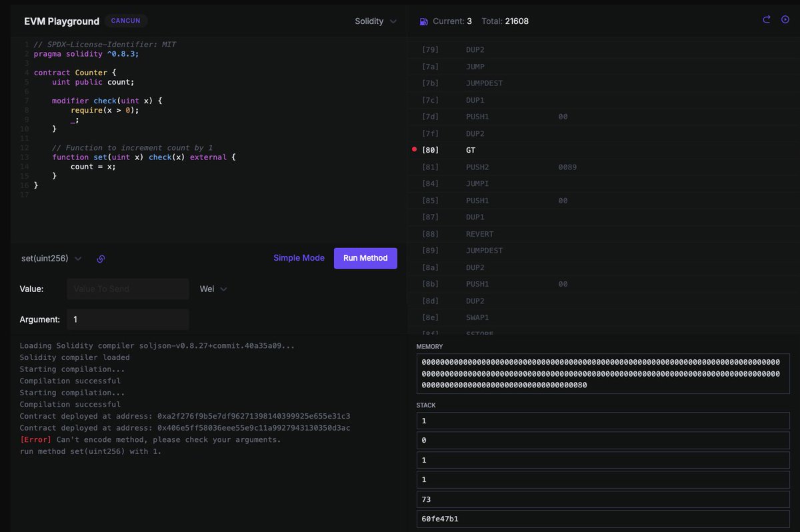Image resolution: width=800 pixels, height=532 pixels.
Task: Click the stack entry showing 0
Action: pyautogui.click(x=603, y=440)
